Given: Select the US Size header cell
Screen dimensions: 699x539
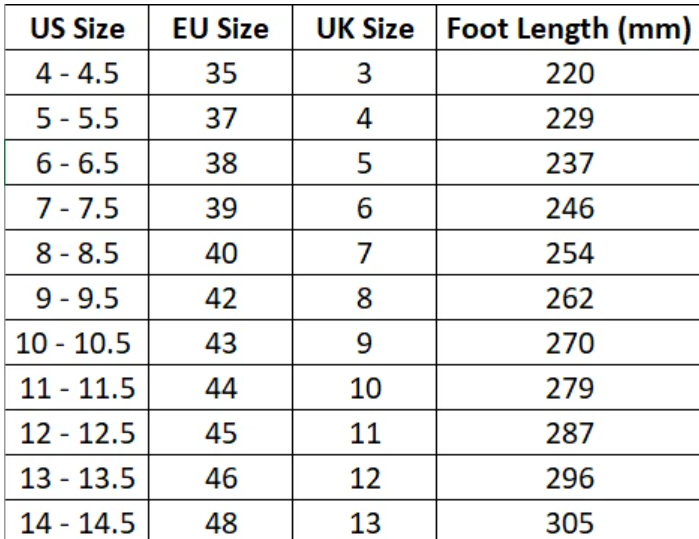Looking at the screenshot, I should click(x=77, y=27).
